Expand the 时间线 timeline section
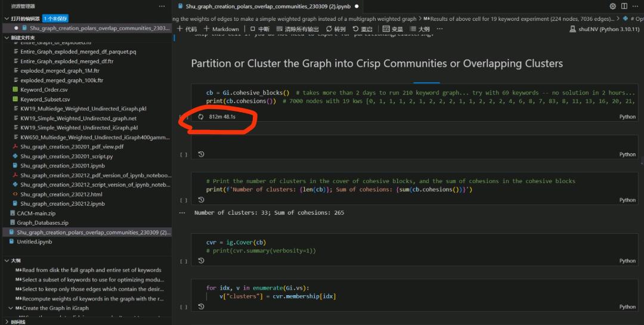 pyautogui.click(x=7, y=321)
